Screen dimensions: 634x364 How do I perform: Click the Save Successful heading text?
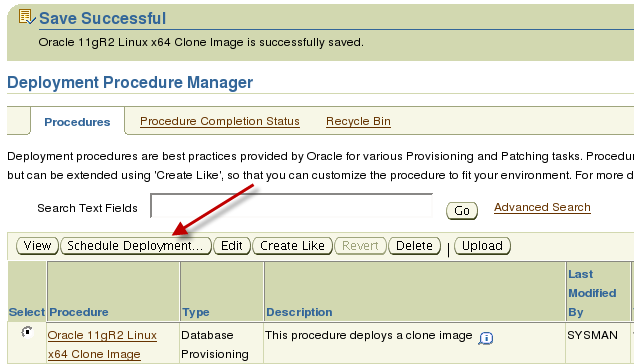103,18
